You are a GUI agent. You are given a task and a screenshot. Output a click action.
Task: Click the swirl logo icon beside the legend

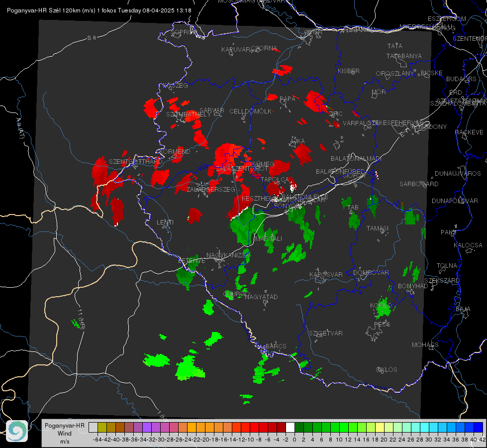coord(17,431)
